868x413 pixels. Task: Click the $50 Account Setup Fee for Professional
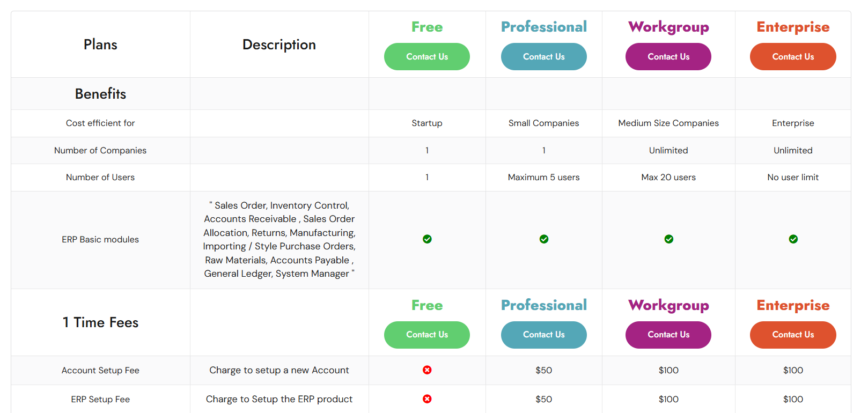(544, 370)
